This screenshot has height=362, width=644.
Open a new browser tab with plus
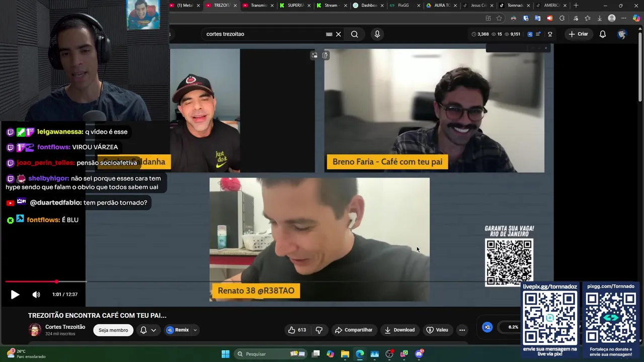coord(576,6)
